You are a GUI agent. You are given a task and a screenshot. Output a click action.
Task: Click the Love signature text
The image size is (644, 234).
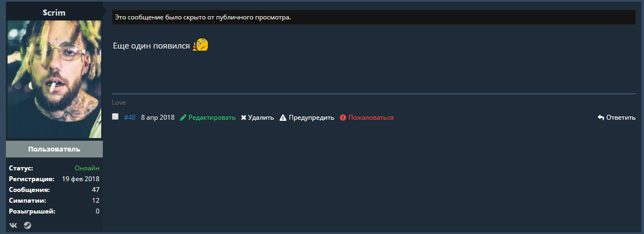click(x=118, y=102)
